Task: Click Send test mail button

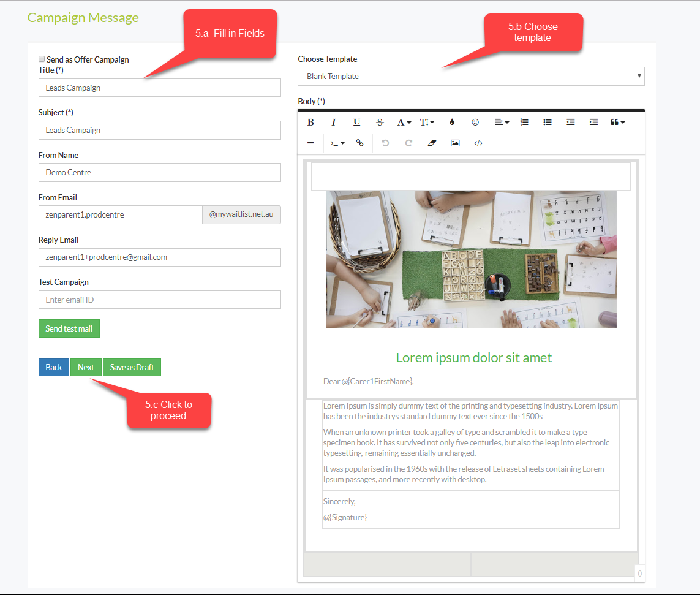Action: click(69, 329)
